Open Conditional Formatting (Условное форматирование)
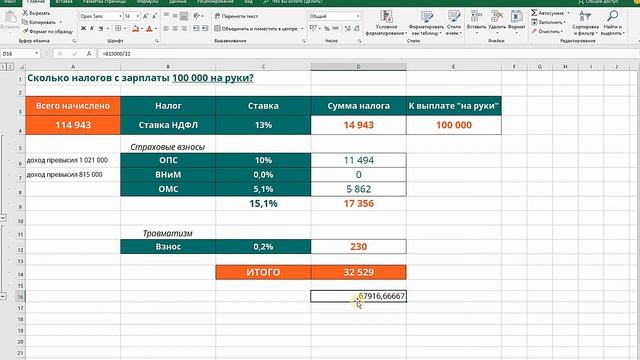Screen dimensions: 640x360 coord(386,23)
